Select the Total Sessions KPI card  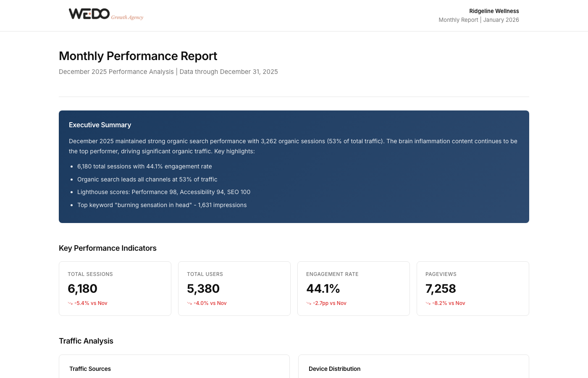pyautogui.click(x=115, y=289)
